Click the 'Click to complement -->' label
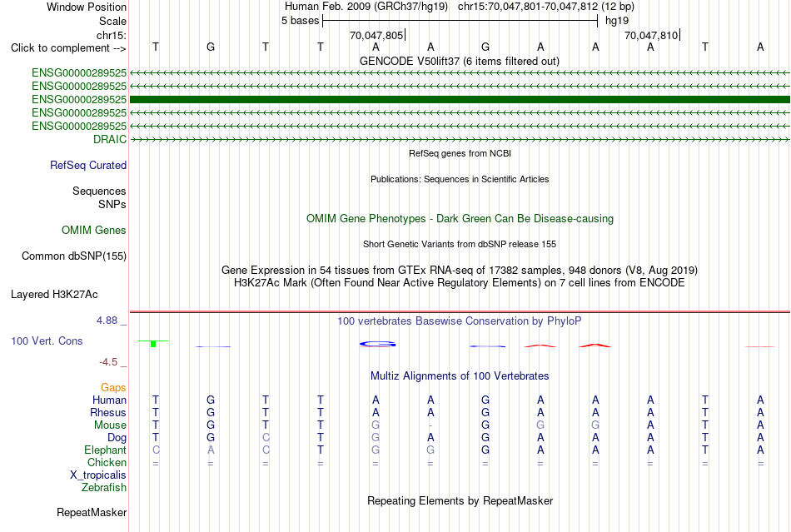The image size is (791, 532). [68, 48]
